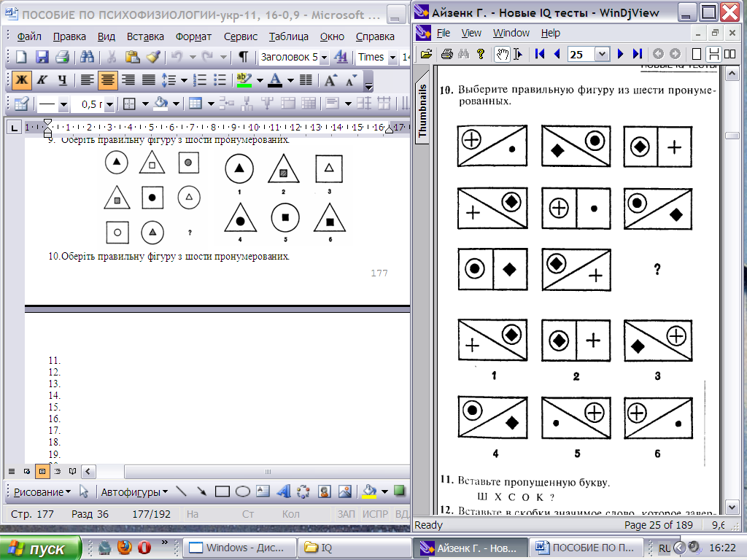
Task: Select single page layout icon WinDjView
Action: [697, 54]
